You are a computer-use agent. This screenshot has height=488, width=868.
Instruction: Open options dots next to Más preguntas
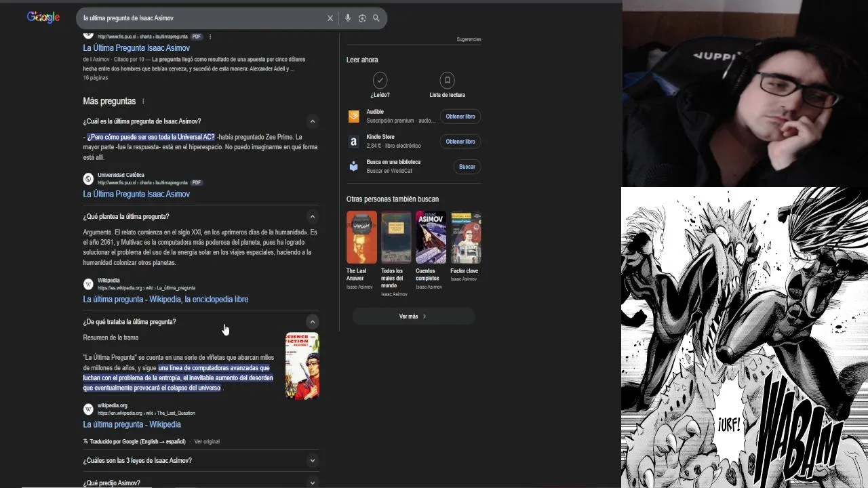tap(143, 101)
